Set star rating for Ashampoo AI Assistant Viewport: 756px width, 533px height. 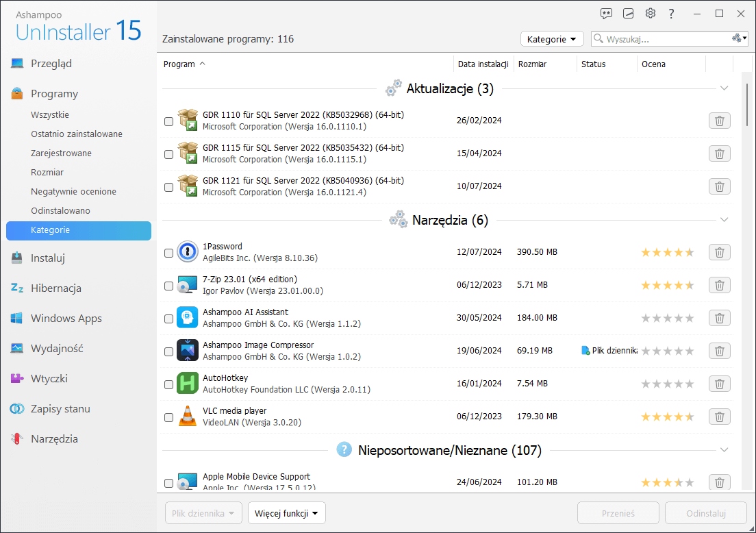click(x=667, y=319)
